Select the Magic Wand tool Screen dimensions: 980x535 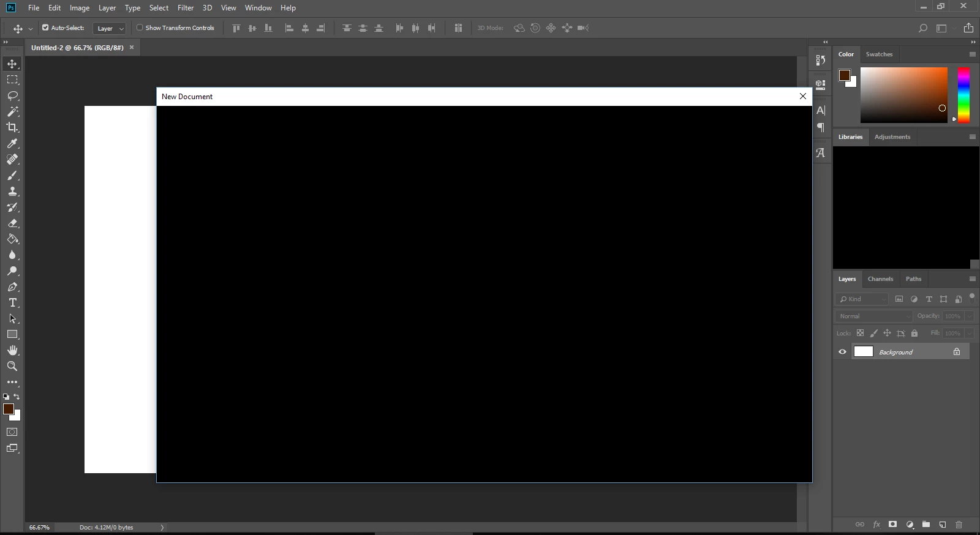(12, 111)
